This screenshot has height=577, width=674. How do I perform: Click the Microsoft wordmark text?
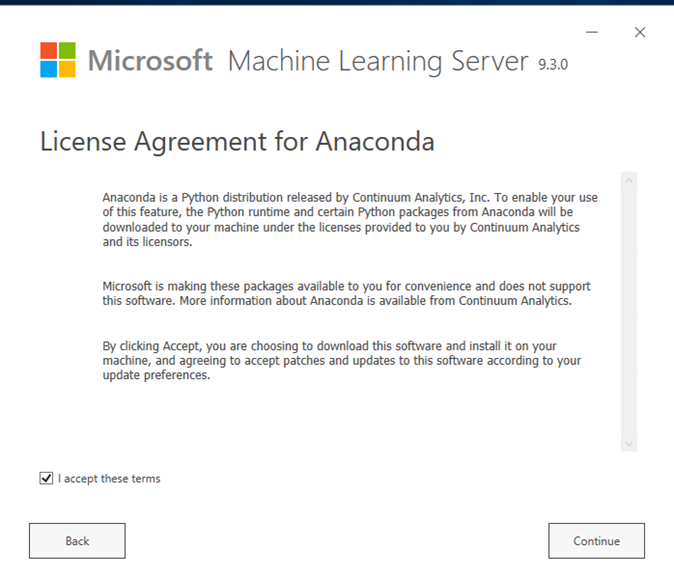coord(150,60)
